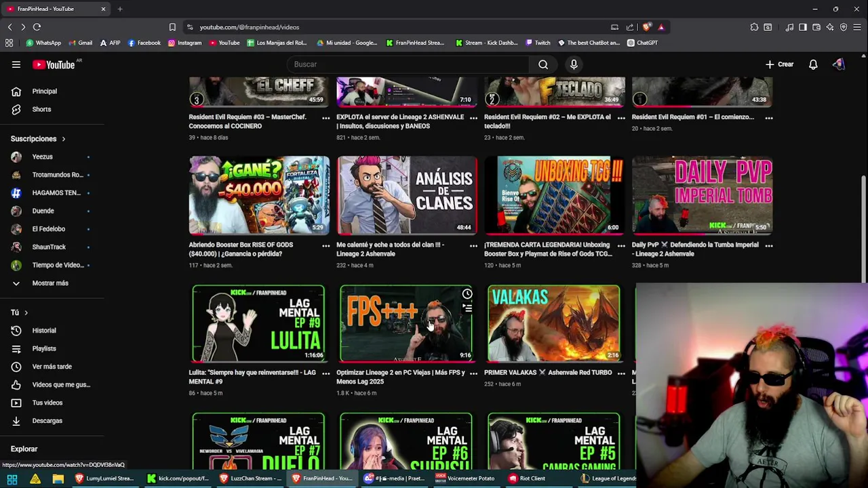Open the Lag Mental EP #9 Lulita thumbnail
The height and width of the screenshot is (488, 868).
pos(259,323)
